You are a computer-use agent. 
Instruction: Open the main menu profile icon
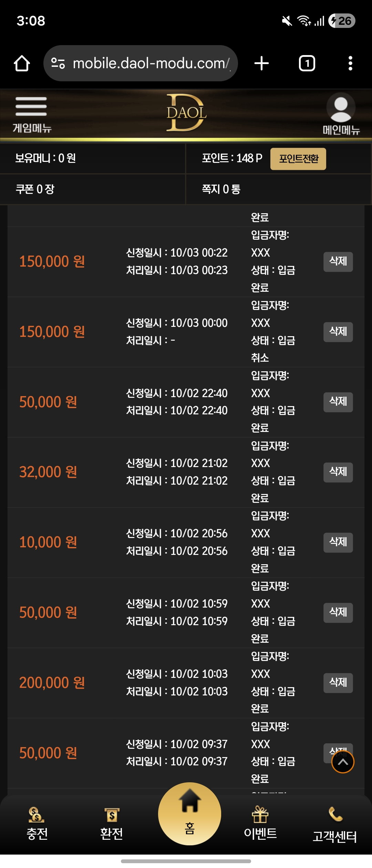click(341, 113)
